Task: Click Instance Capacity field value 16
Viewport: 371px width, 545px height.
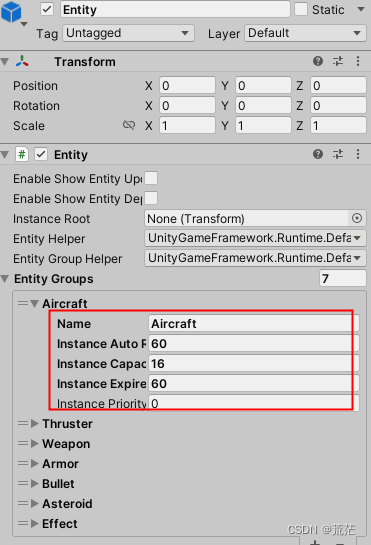Action: (x=253, y=364)
